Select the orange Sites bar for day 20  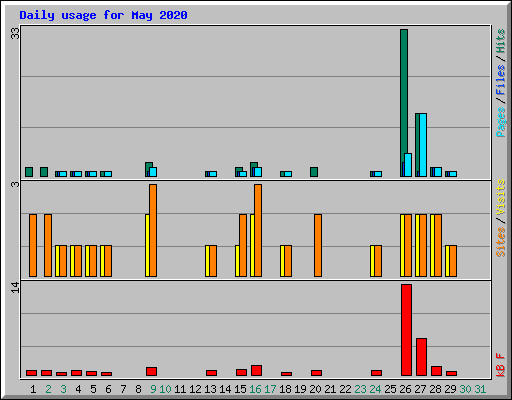pyautogui.click(x=318, y=245)
